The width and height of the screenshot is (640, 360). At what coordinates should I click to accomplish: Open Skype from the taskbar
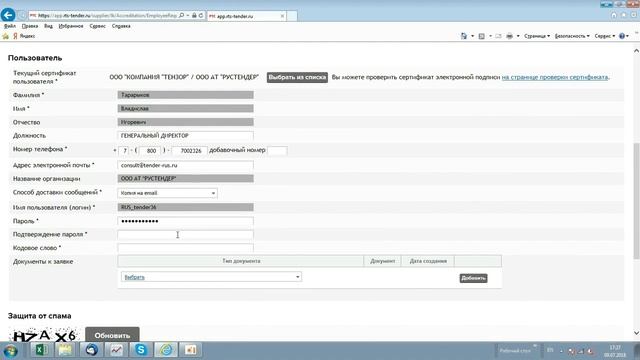(x=141, y=350)
